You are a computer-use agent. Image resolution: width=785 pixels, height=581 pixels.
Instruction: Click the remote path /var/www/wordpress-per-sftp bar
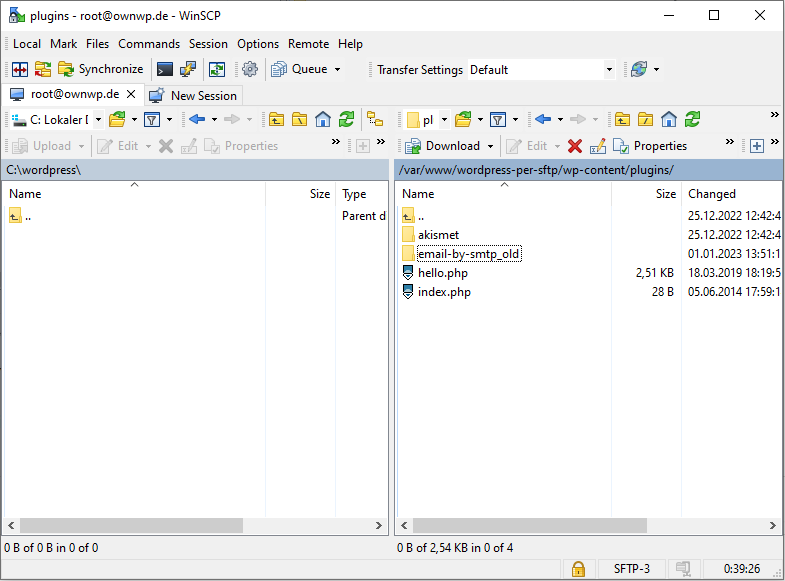pyautogui.click(x=588, y=170)
